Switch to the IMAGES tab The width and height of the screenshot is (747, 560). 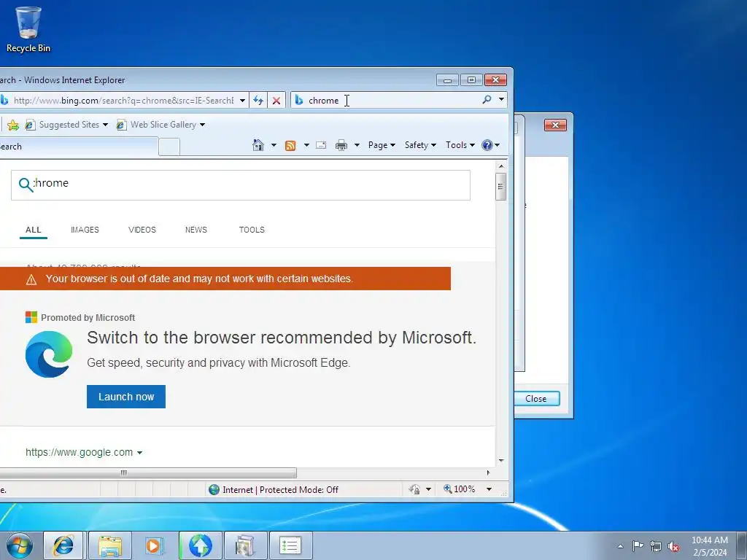coord(85,230)
